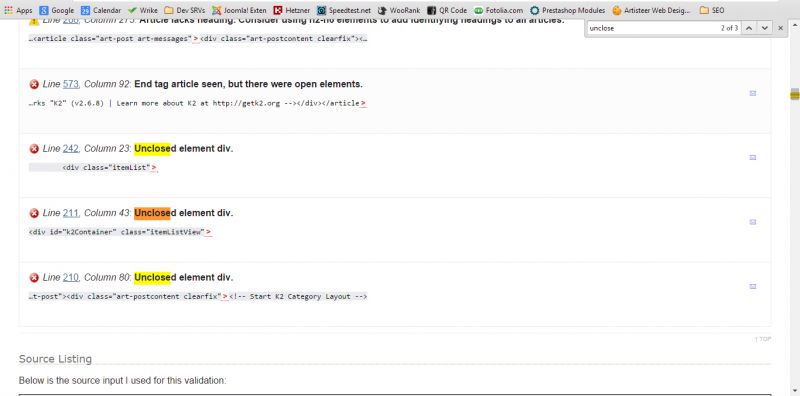
Task: Open the SEO bookmark folder
Action: coord(712,10)
